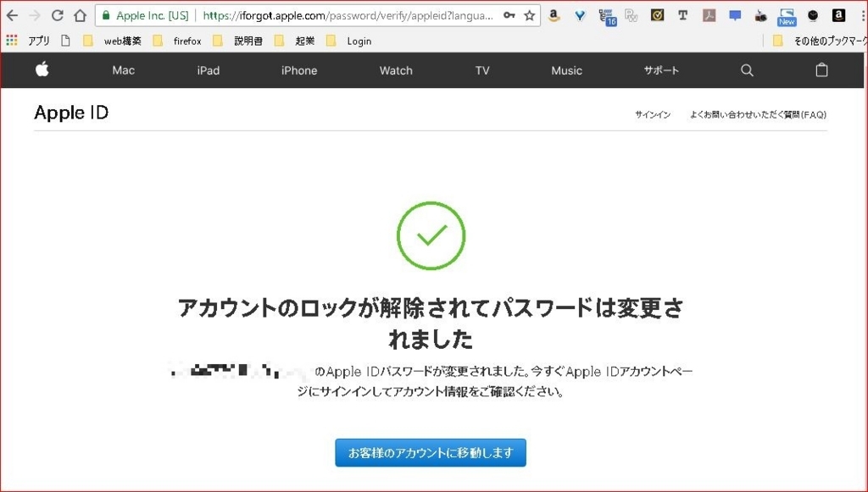Open the camera-shaped extension icon

click(760, 16)
